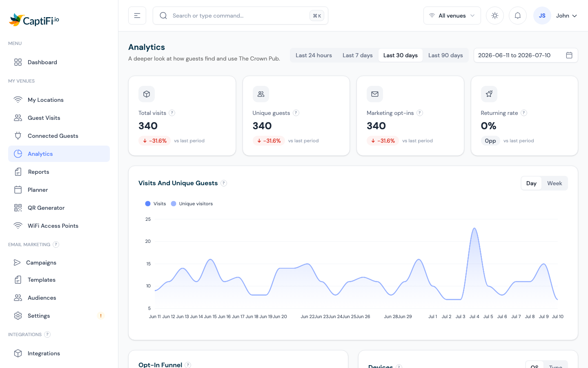Click the Settings warning badge
588x368 pixels.
(101, 316)
